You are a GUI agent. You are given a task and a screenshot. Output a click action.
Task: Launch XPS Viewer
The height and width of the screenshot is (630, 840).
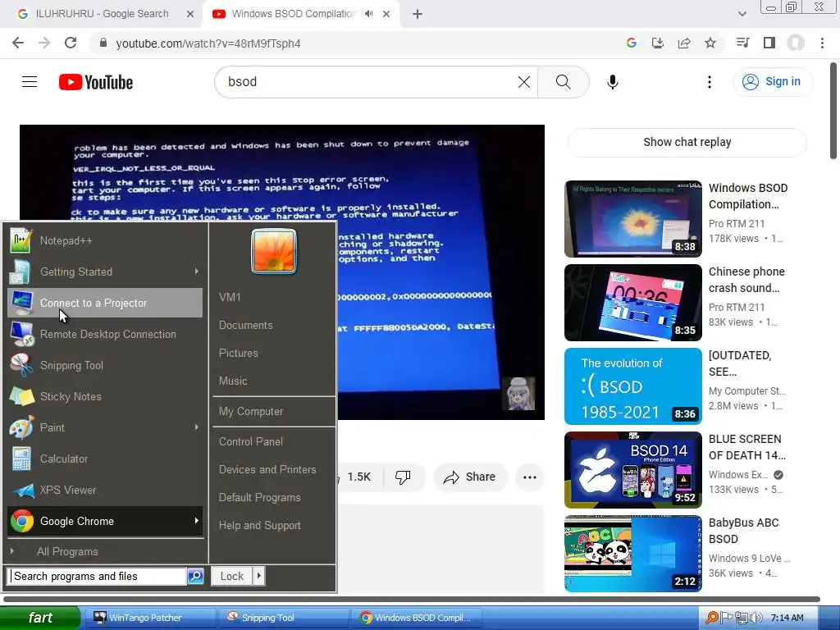(105, 490)
